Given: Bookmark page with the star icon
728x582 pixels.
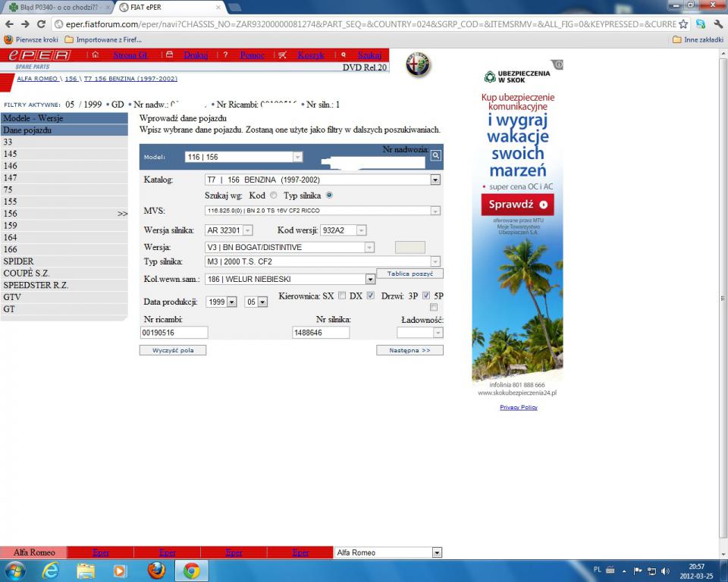Looking at the screenshot, I should [x=683, y=24].
